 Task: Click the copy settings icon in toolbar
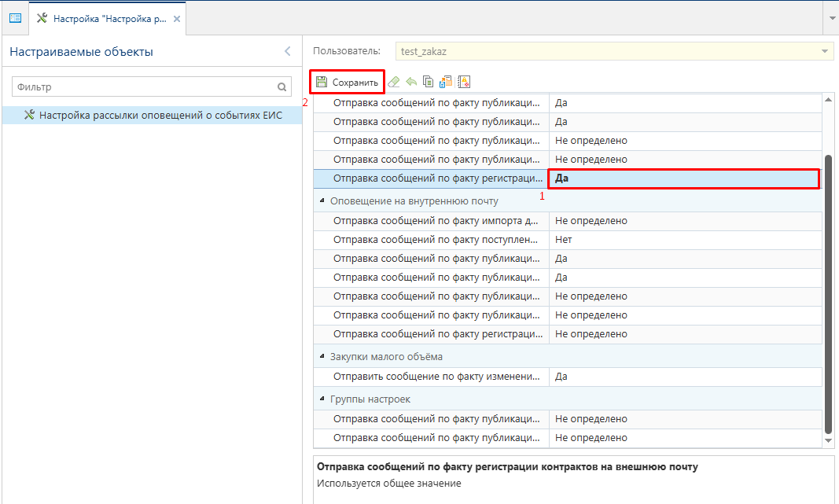(x=428, y=82)
